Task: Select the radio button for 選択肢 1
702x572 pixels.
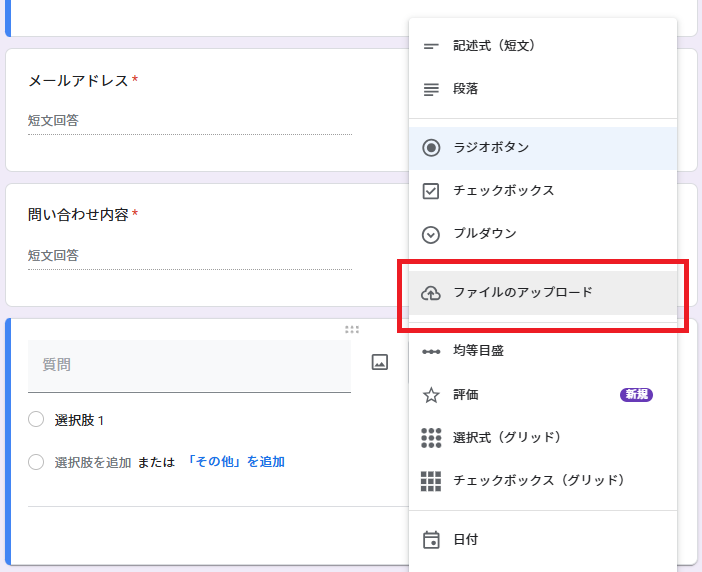Action: (36, 420)
